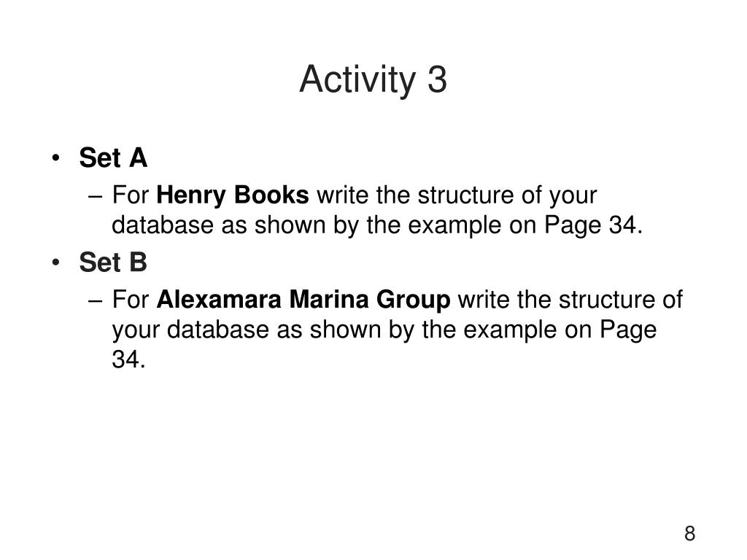Click the digit 3 in the title
747x560 pixels.
click(437, 79)
